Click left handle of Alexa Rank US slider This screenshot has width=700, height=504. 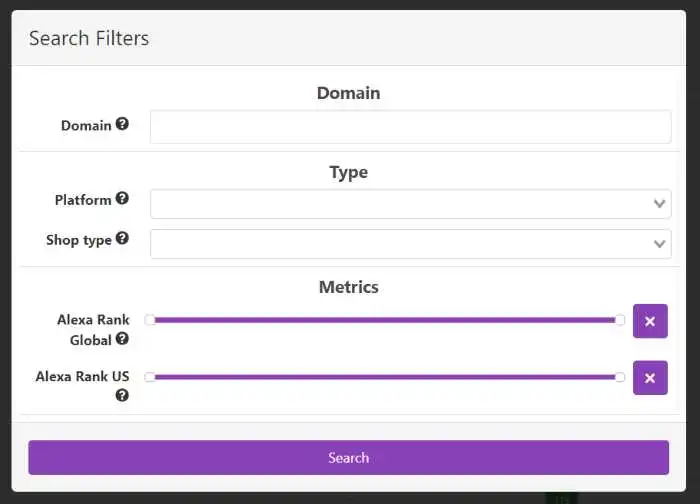tap(150, 377)
